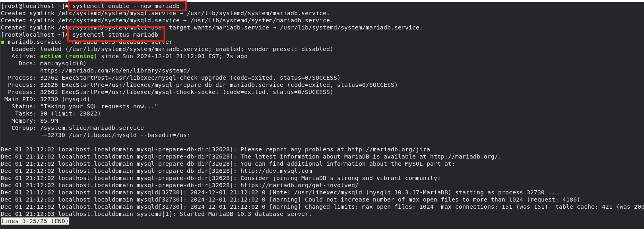Screen dimensions: 644x229
Task: Click the 'Taking your SQL requests now...' status text
Action: pyautogui.click(x=99, y=106)
